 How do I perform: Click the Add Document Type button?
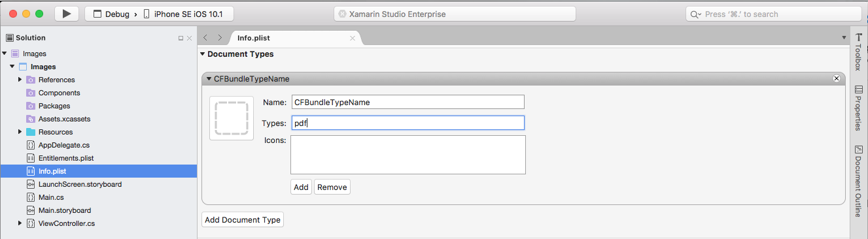(x=243, y=220)
